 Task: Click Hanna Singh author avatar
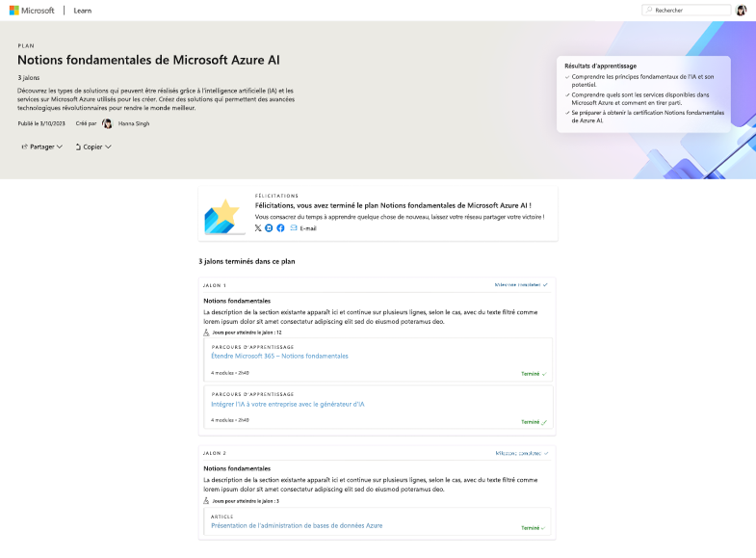click(107, 123)
